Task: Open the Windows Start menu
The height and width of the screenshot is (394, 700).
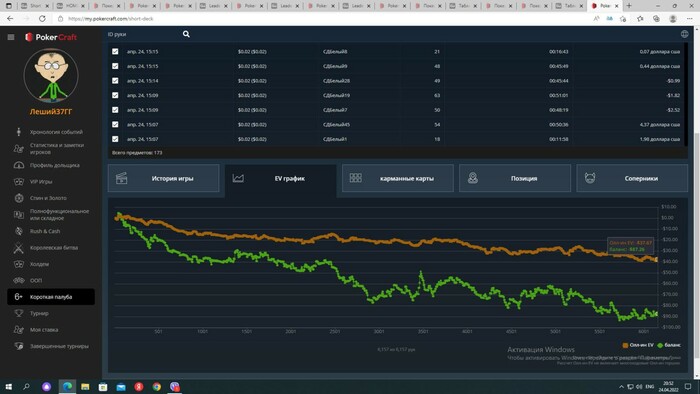Action: [x=8, y=386]
